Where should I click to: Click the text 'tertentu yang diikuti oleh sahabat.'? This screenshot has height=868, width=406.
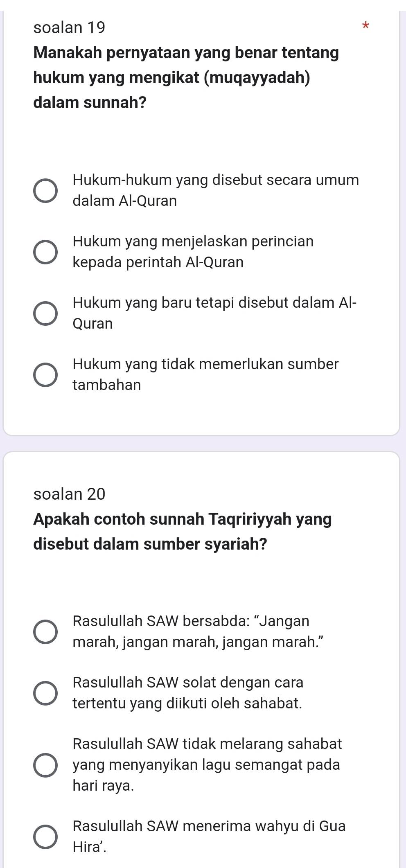[x=187, y=703]
